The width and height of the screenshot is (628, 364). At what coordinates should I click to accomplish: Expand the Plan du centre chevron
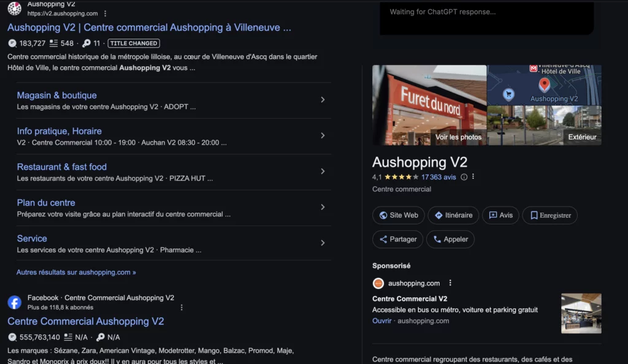click(x=323, y=207)
